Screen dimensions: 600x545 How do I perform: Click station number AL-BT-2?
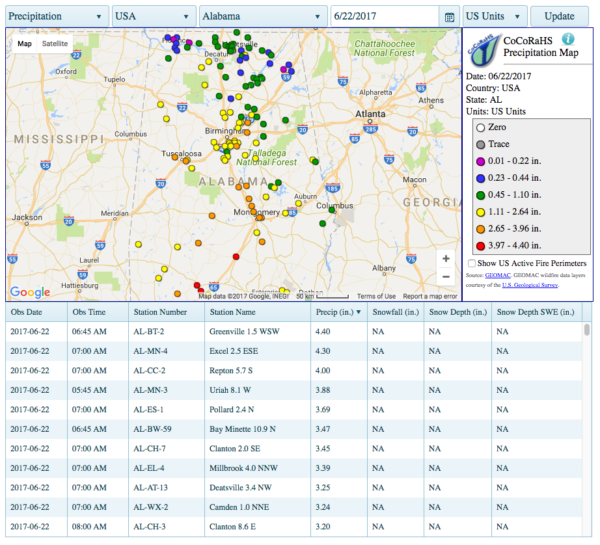[148, 331]
